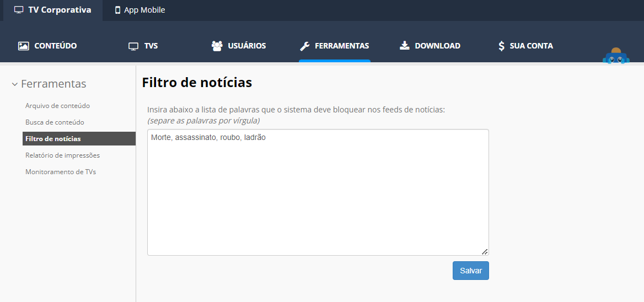Open the TVS menu
The image size is (644, 302).
click(x=143, y=46)
